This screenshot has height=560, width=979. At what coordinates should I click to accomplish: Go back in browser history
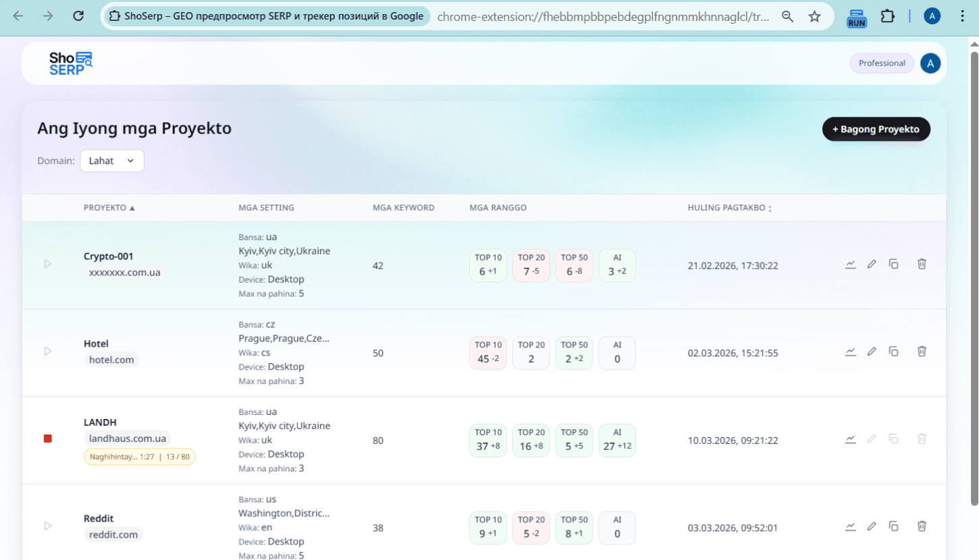(18, 16)
